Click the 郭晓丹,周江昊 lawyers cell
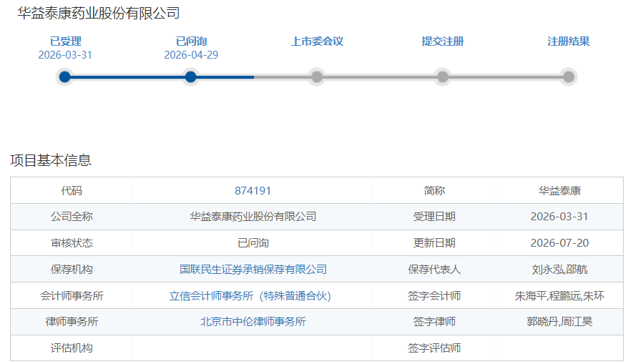 coord(559,322)
